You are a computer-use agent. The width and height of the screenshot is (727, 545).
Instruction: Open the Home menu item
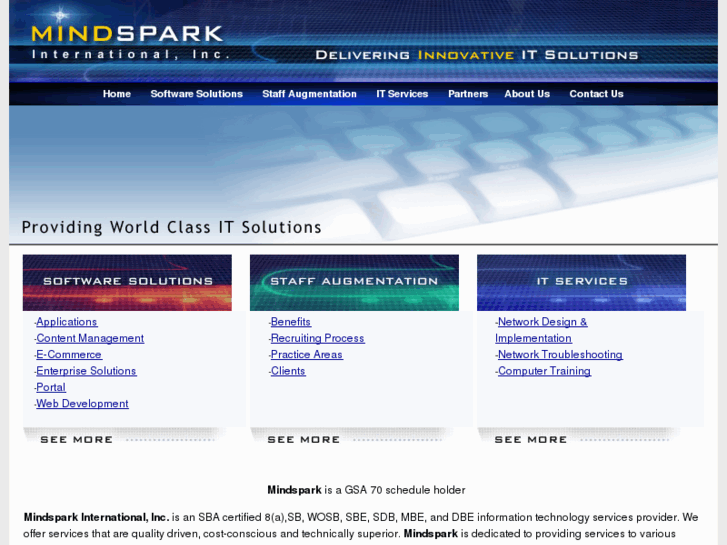tap(117, 94)
